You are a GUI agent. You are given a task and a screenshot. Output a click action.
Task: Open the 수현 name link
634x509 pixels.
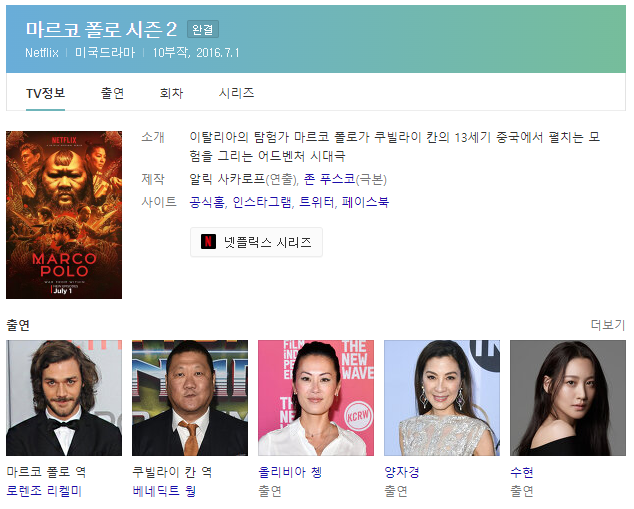[522, 472]
